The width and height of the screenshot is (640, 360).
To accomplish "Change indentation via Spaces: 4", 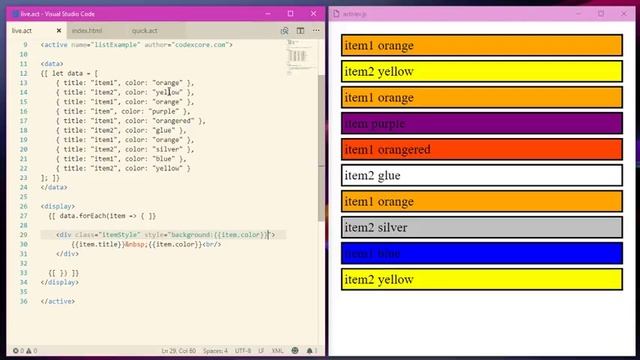I will point(215,351).
